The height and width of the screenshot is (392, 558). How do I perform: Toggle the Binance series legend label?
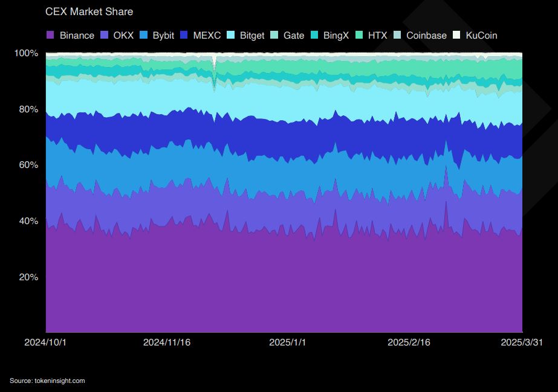click(77, 36)
